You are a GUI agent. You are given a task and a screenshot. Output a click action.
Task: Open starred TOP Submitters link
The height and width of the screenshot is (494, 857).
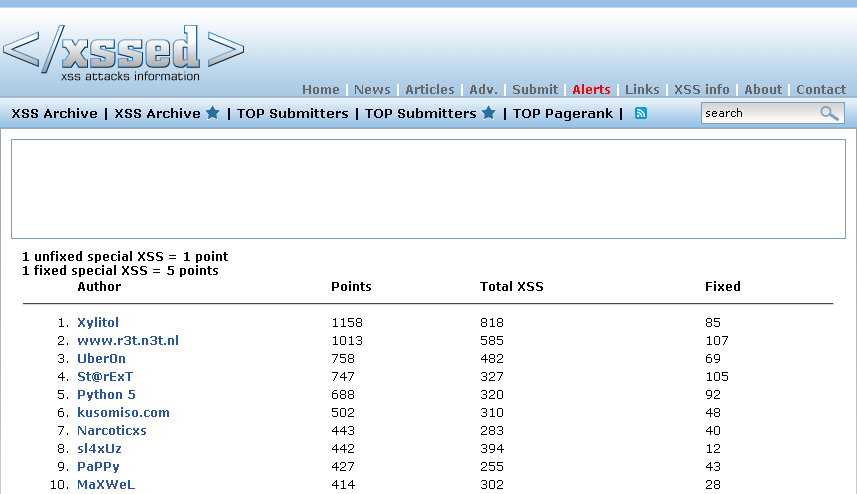click(430, 113)
